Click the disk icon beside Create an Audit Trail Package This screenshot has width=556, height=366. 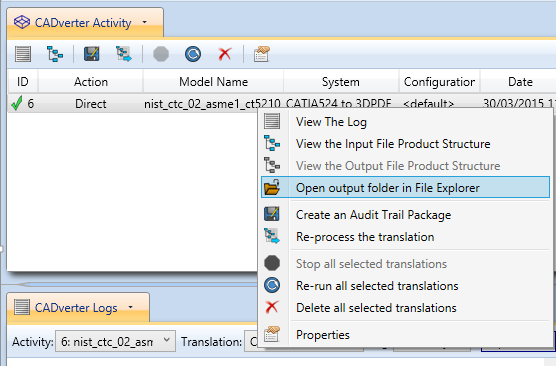(272, 214)
